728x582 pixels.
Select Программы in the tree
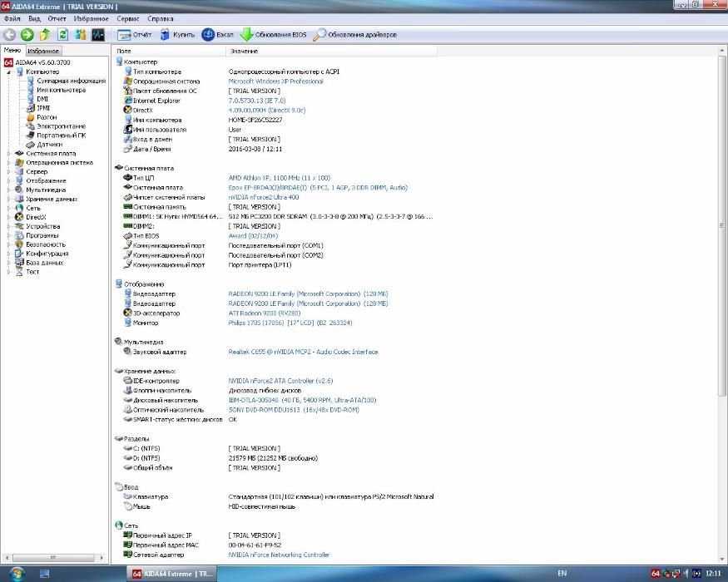pyautogui.click(x=42, y=236)
